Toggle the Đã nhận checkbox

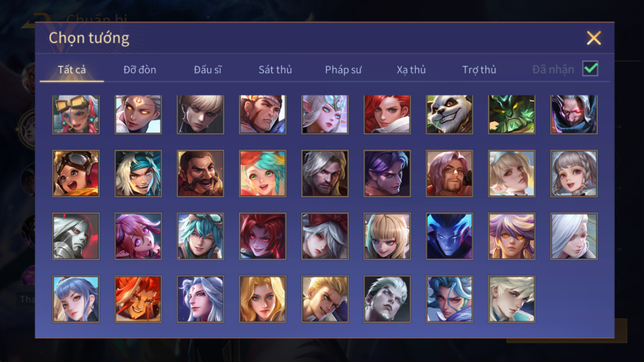click(x=590, y=69)
